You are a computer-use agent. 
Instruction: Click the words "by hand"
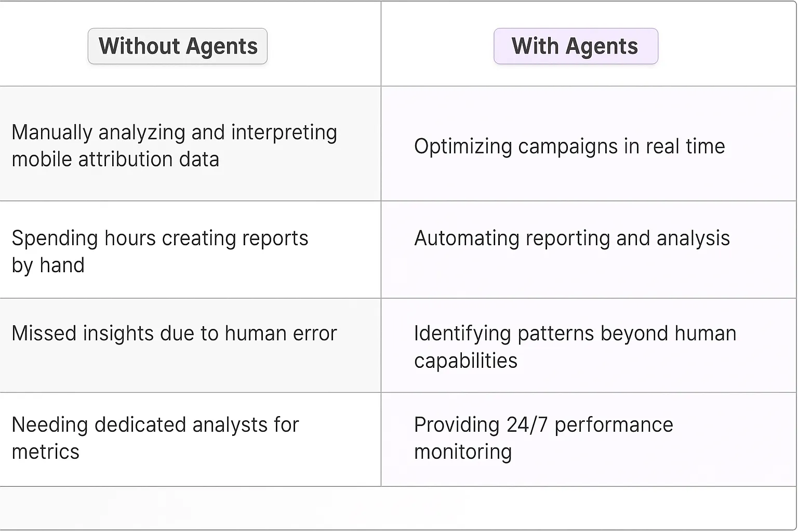[48, 265]
